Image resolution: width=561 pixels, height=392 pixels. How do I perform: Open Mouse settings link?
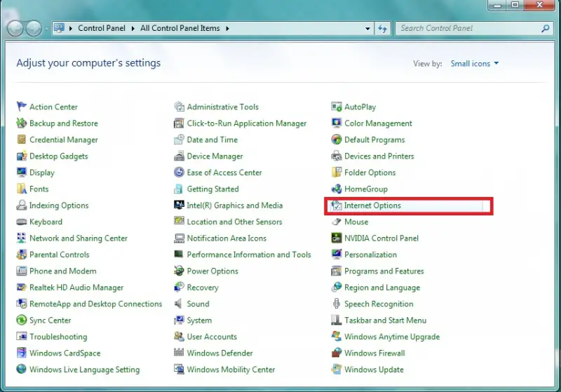(356, 222)
